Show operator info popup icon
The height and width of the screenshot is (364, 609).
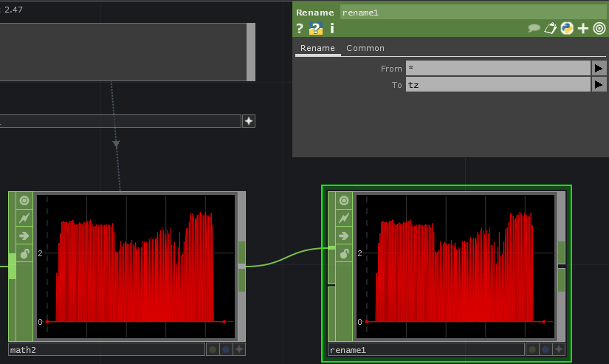tap(332, 29)
